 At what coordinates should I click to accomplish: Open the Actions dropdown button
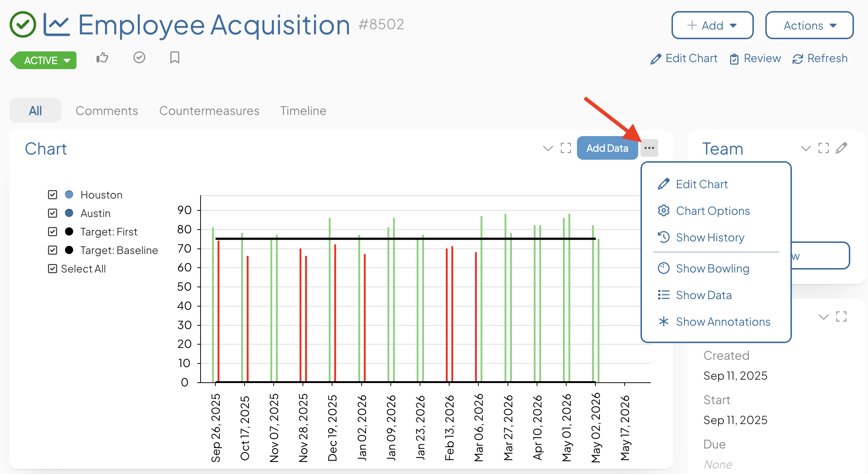coord(809,25)
